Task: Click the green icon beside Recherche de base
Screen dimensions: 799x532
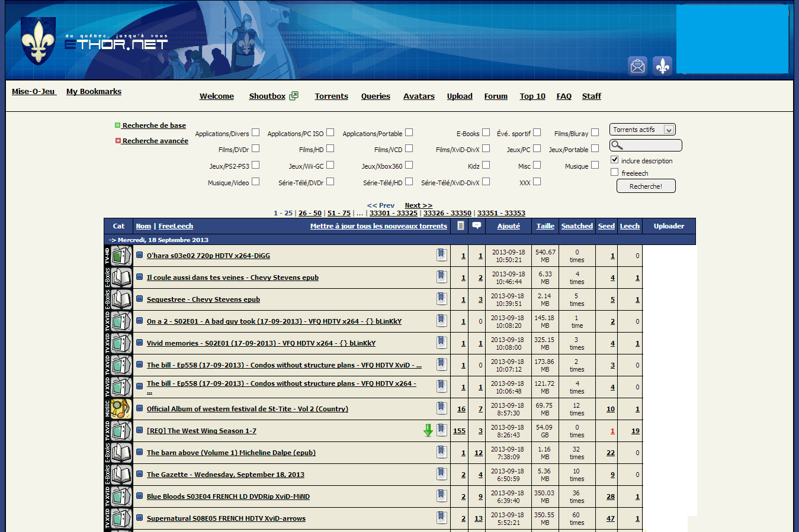Action: coord(118,125)
